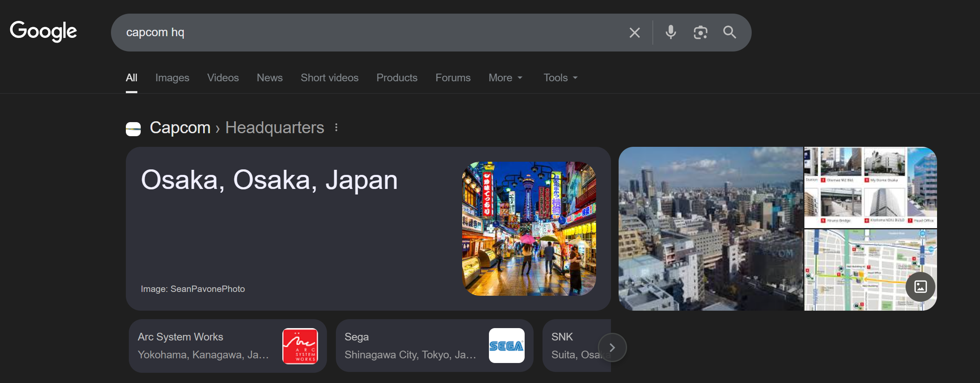Click the "Osaka, Osaka, Japan" answer
980x383 pixels.
[x=269, y=180]
